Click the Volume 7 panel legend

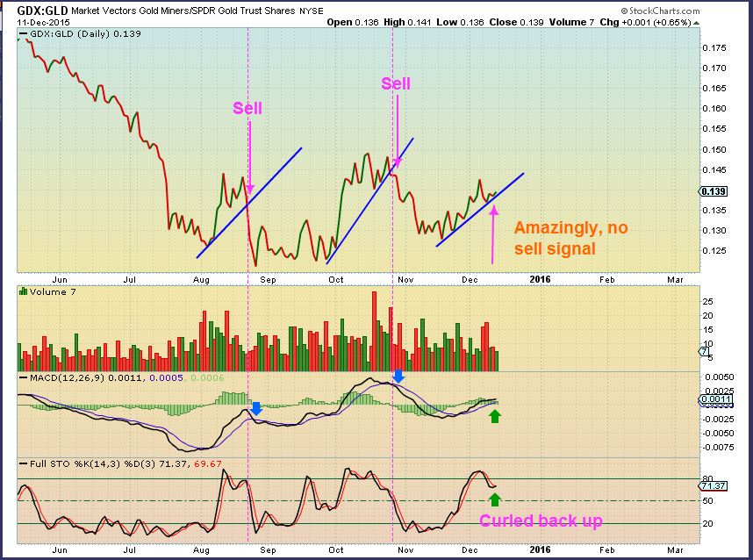[53, 291]
